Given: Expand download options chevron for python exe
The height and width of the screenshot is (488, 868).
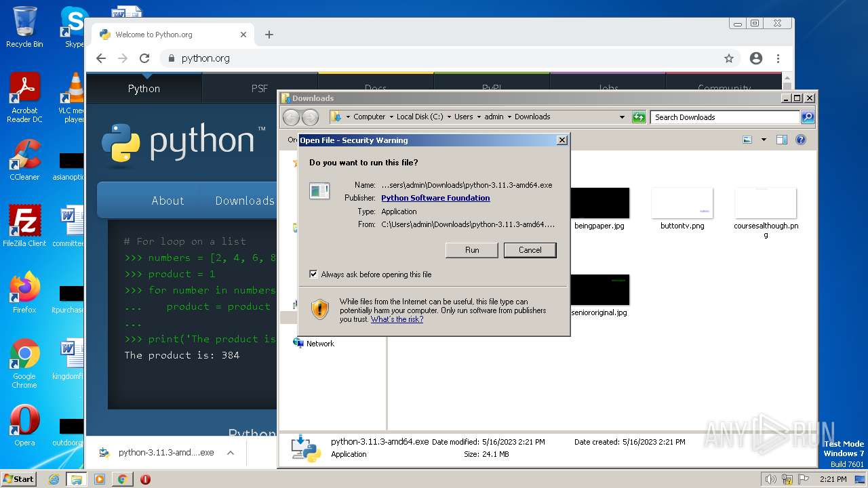Looking at the screenshot, I should [x=231, y=453].
